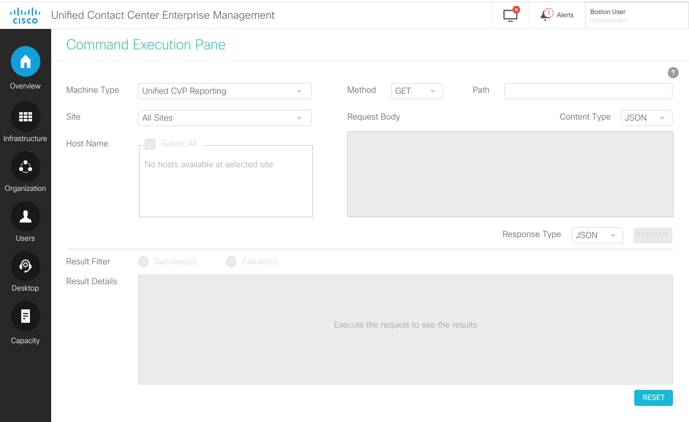
Task: Click the Overview label in sidebar
Action: click(25, 86)
